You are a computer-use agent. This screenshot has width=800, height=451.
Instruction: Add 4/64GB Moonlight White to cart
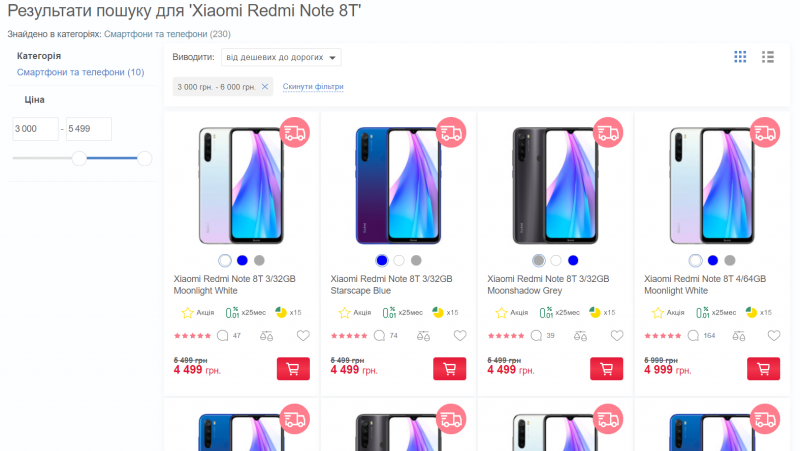click(763, 369)
